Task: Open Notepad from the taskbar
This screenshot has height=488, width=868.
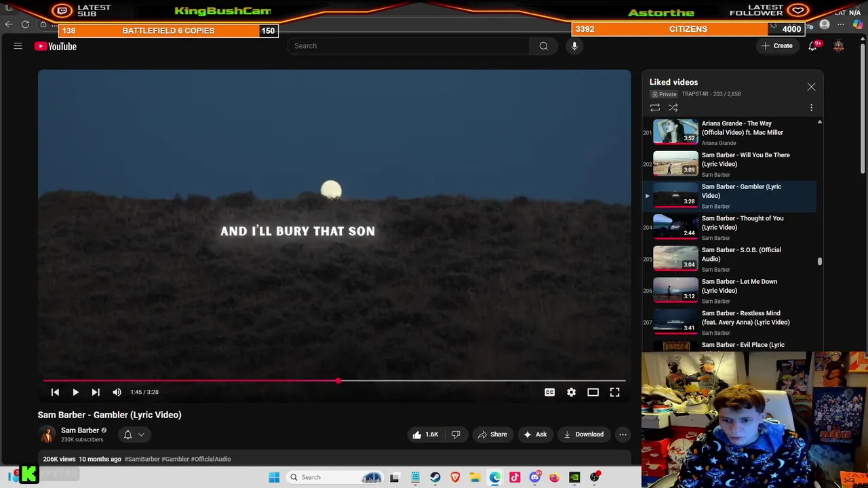Action: click(415, 477)
